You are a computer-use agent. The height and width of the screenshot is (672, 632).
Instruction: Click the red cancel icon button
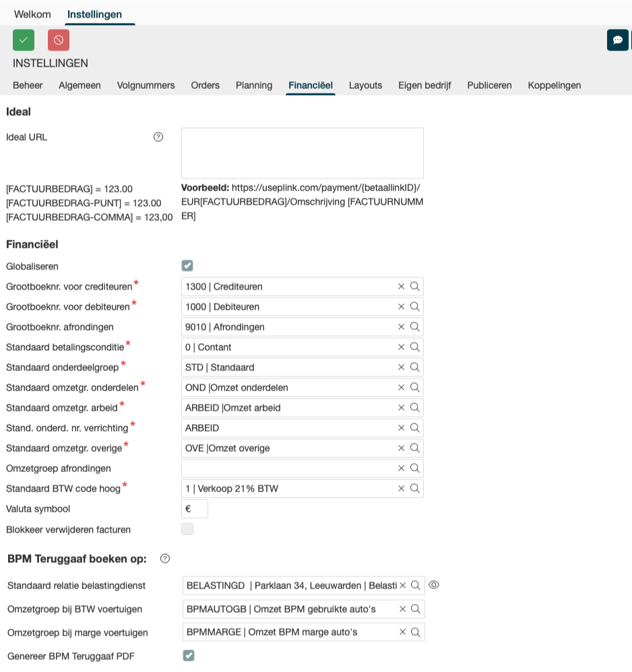[x=59, y=40]
